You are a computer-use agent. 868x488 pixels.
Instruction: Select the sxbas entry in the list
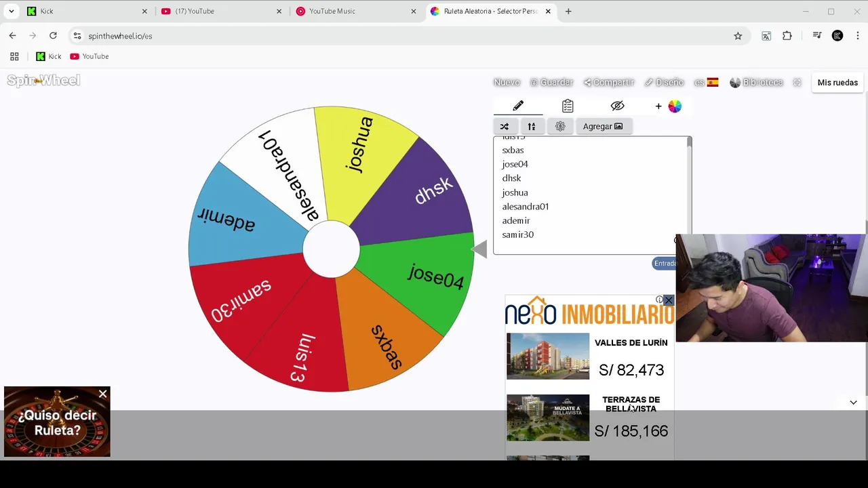click(x=513, y=150)
